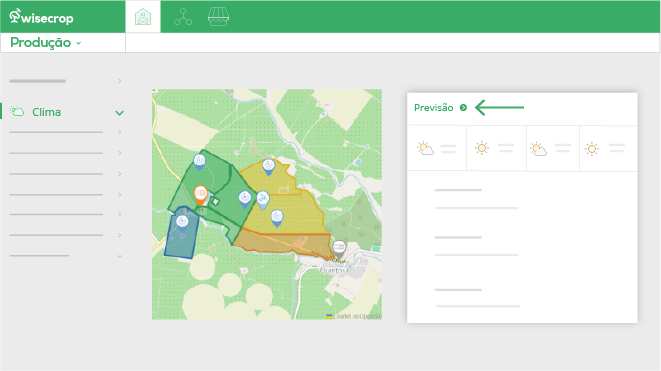This screenshot has height=371, width=661.
Task: Select the second sunny forecast day
Action: [496, 148]
